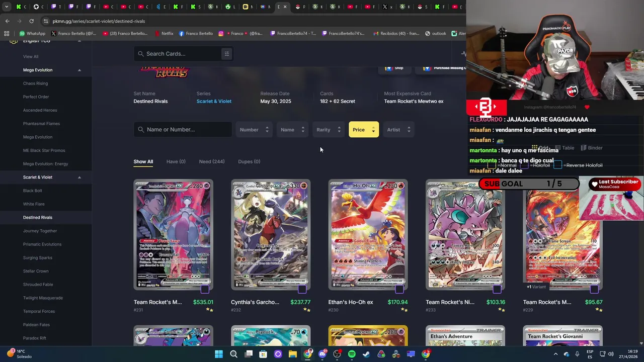Open the Ethan's Ho-Oh ex card image
The height and width of the screenshot is (362, 644).
[x=368, y=235]
